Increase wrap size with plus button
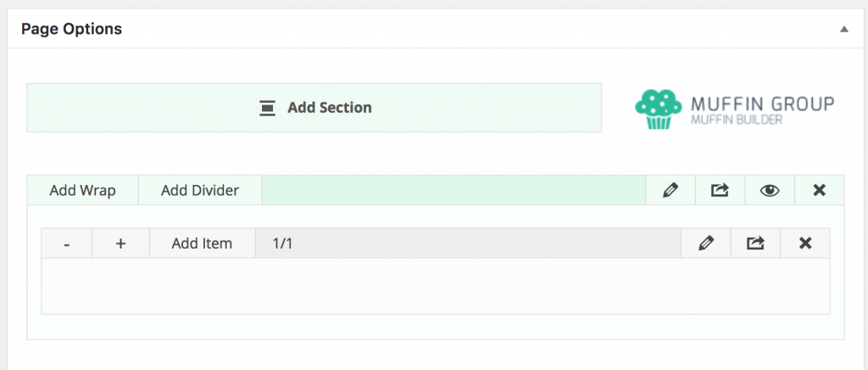868x370 pixels. (120, 244)
